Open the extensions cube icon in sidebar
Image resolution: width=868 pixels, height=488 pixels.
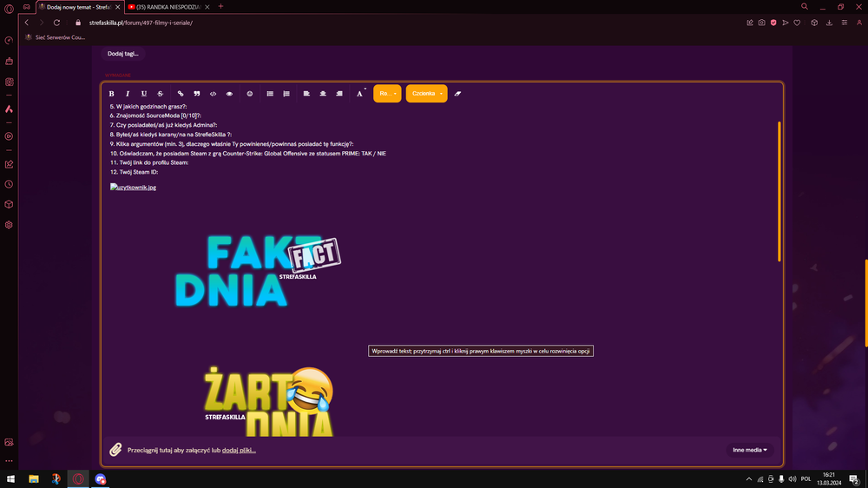[x=9, y=204]
